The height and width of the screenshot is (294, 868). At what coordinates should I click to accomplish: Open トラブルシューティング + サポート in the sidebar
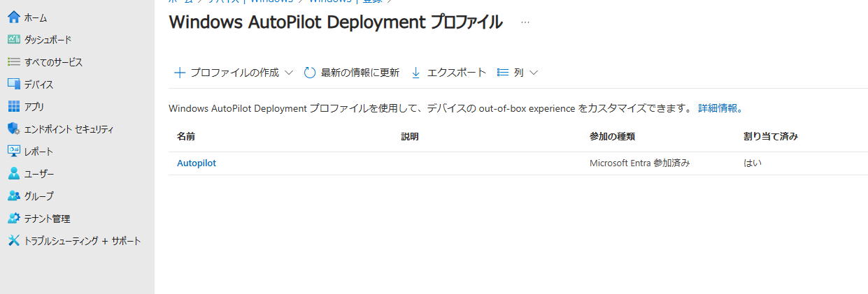pos(83,241)
